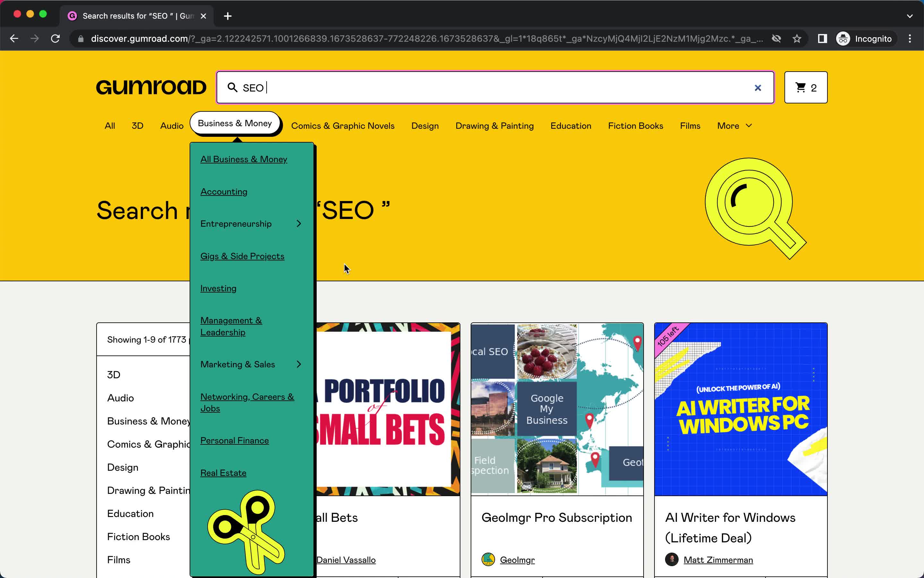Open Investing subcategory
Image resolution: width=924 pixels, height=578 pixels.
click(x=218, y=289)
